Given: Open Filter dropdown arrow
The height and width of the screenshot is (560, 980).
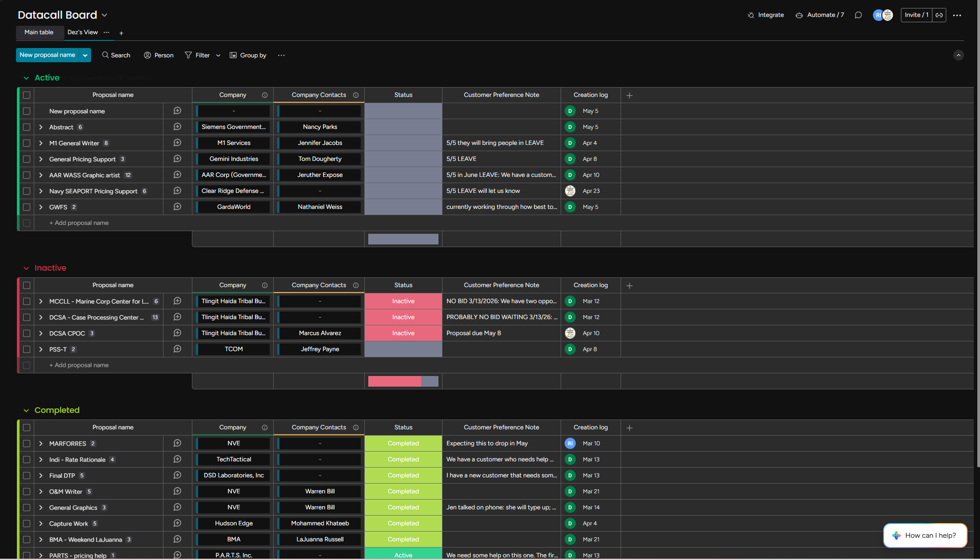Looking at the screenshot, I should coord(218,56).
